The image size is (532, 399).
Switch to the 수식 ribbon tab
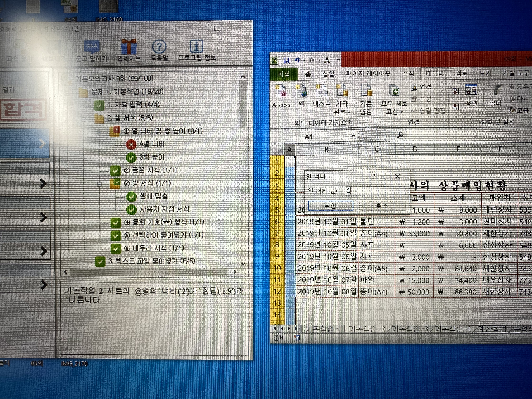(x=408, y=73)
